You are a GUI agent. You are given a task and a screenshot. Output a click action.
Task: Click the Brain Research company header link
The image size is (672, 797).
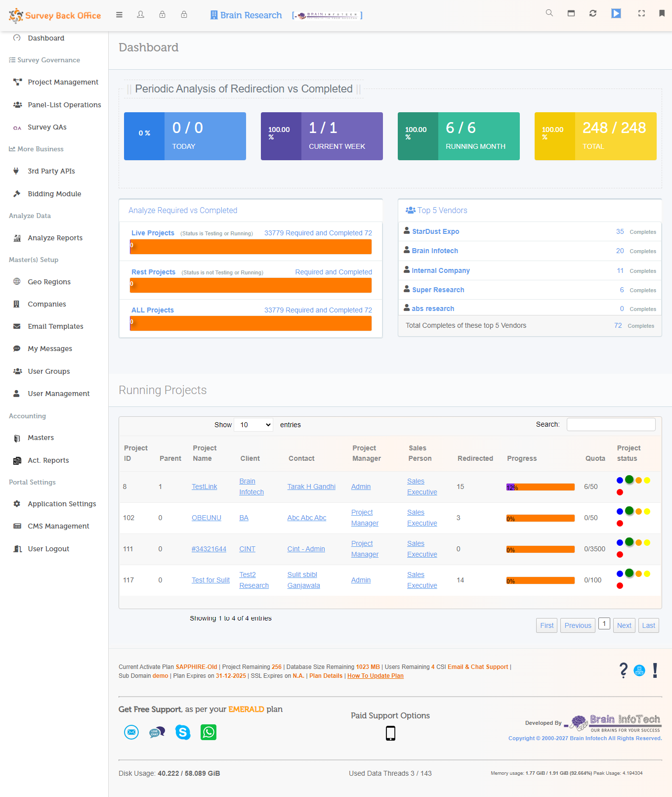click(246, 15)
